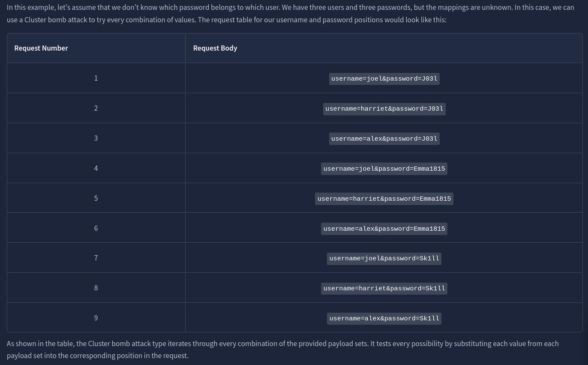The height and width of the screenshot is (365, 588).
Task: Select the username=joel&password=Emma1815 code snippet
Action: (x=384, y=169)
